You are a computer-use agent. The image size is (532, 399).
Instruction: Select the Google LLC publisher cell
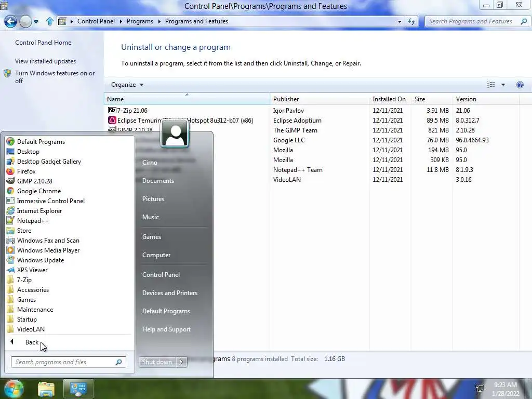point(289,140)
